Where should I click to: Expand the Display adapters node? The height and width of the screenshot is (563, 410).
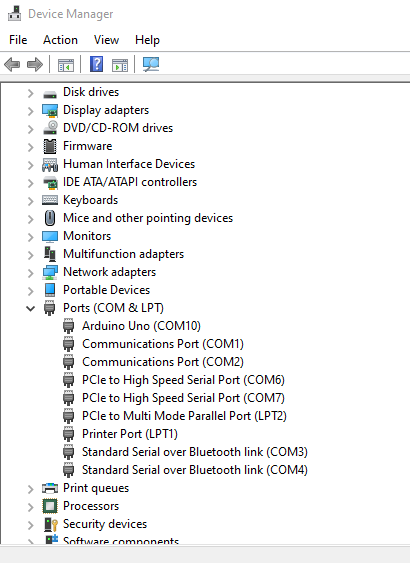pos(31,111)
